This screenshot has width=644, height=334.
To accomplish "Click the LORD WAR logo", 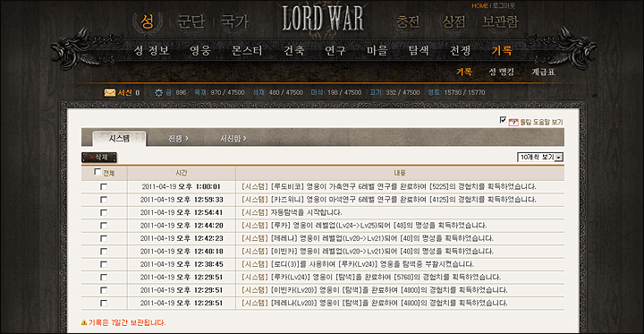I will point(322,19).
